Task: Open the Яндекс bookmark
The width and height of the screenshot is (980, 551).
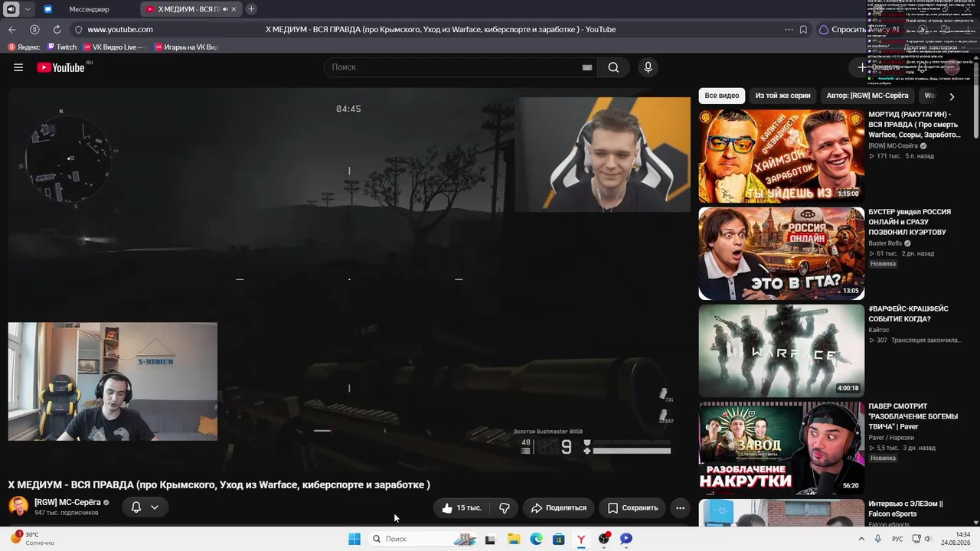Action: pos(24,47)
